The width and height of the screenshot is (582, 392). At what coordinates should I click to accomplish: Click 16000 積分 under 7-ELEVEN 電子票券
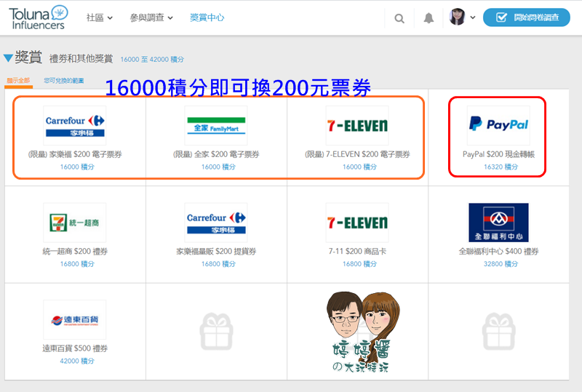[x=359, y=167]
